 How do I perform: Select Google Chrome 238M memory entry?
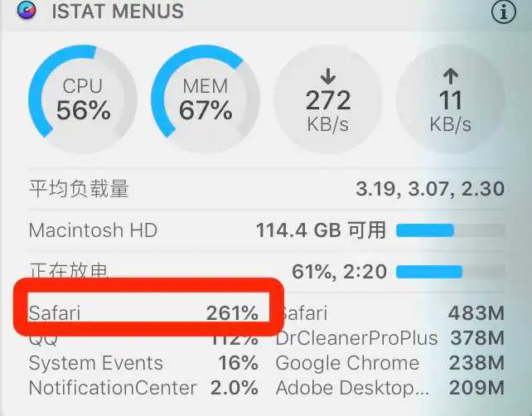pos(390,363)
